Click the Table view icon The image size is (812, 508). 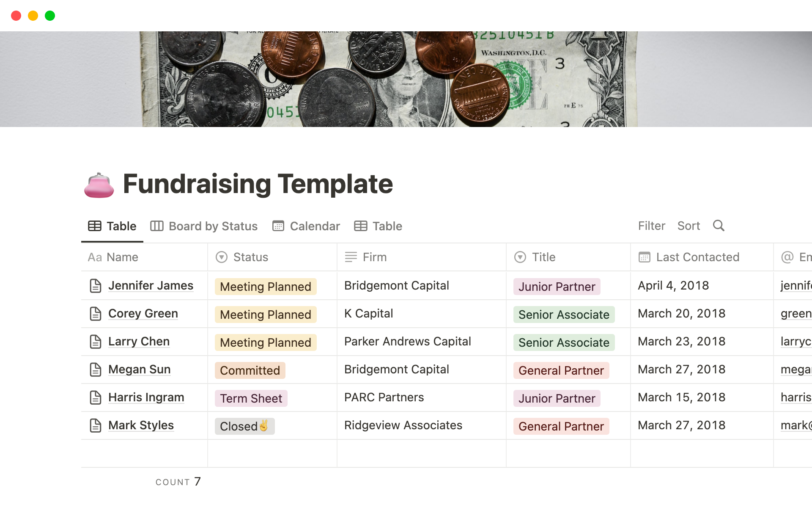pos(95,226)
